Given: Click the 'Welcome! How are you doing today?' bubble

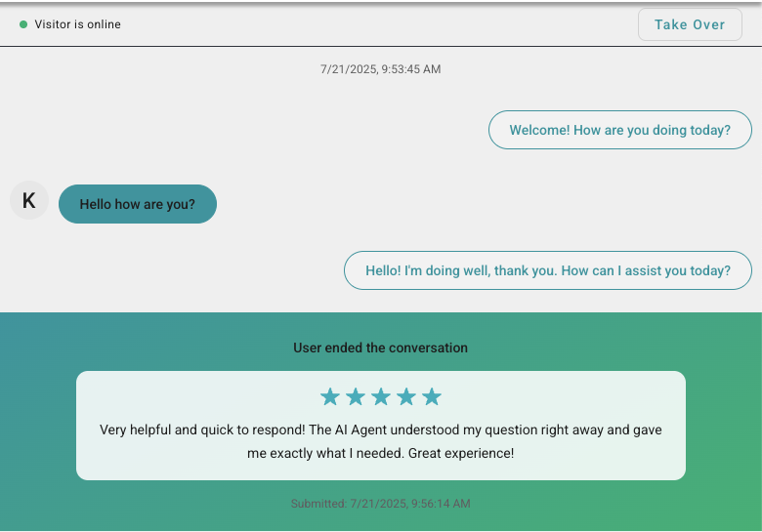Looking at the screenshot, I should (619, 130).
